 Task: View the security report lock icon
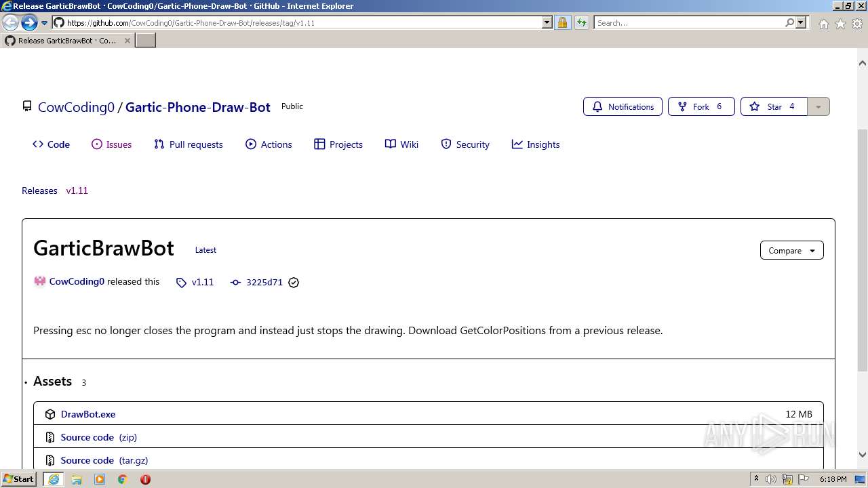(x=562, y=22)
